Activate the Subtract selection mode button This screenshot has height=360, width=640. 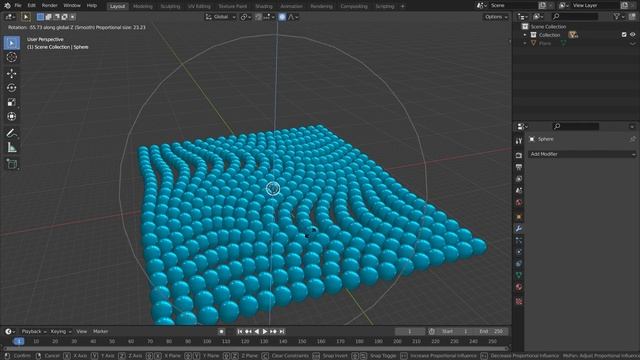point(56,17)
